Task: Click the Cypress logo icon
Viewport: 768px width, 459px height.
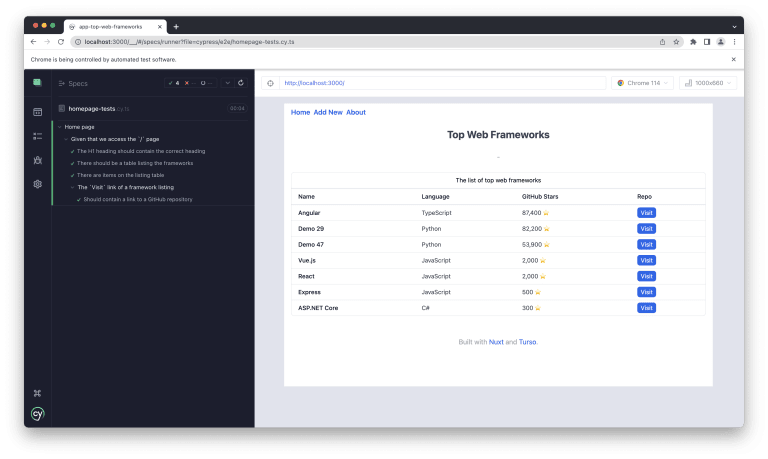Action: click(x=38, y=414)
